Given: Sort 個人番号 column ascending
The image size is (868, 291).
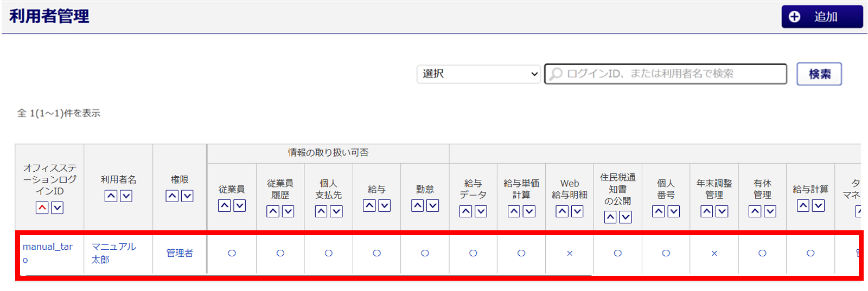Looking at the screenshot, I should tap(659, 211).
